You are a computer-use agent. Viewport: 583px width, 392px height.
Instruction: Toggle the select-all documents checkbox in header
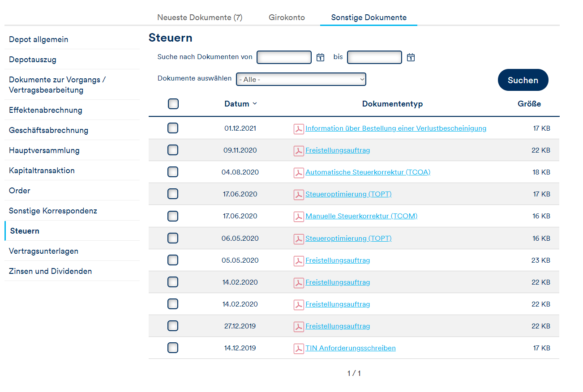coord(173,104)
